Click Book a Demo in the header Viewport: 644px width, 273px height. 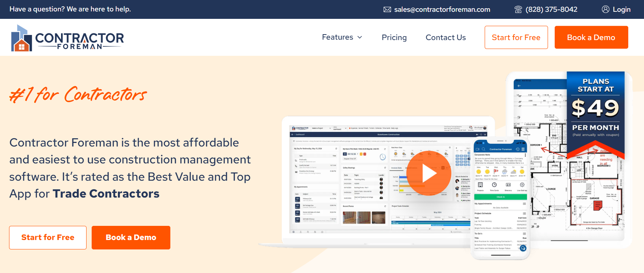(x=591, y=37)
